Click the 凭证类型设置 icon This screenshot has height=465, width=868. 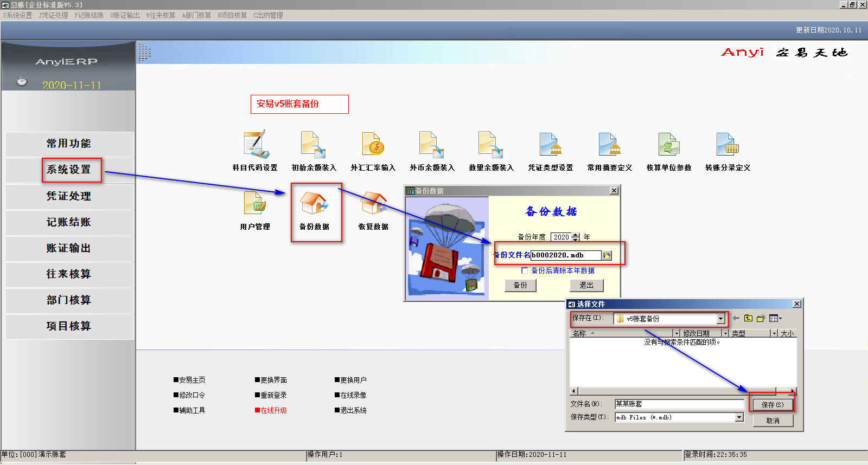click(551, 145)
